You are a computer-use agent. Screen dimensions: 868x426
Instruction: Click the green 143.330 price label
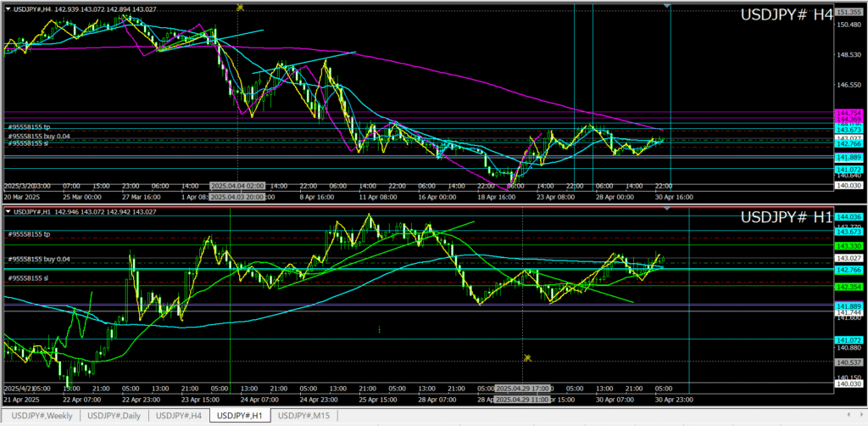849,245
